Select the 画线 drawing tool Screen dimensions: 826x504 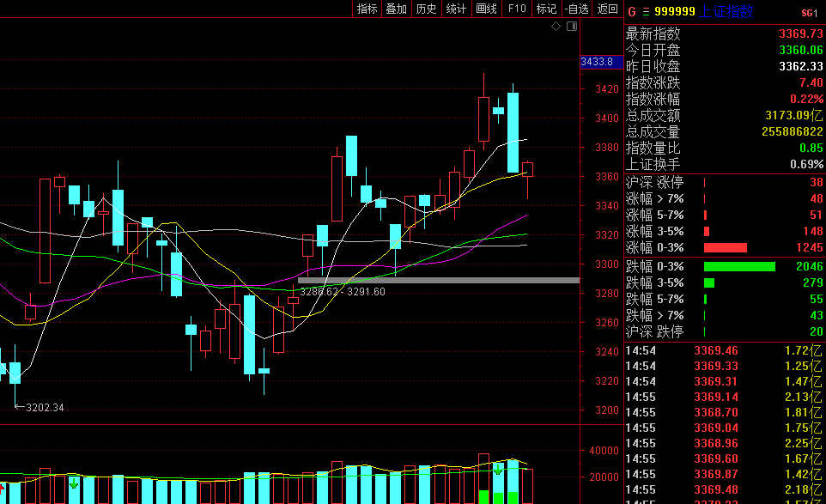point(486,9)
